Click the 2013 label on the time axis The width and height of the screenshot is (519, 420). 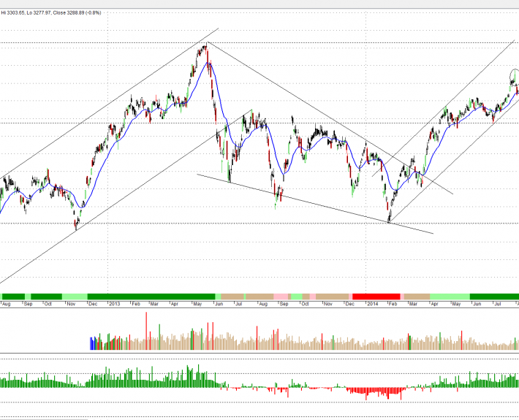coord(115,303)
